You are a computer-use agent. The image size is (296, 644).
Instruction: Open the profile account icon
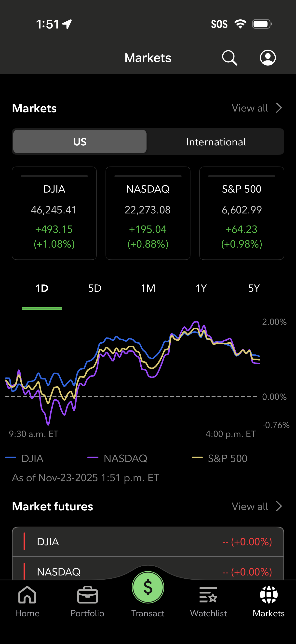(x=268, y=58)
